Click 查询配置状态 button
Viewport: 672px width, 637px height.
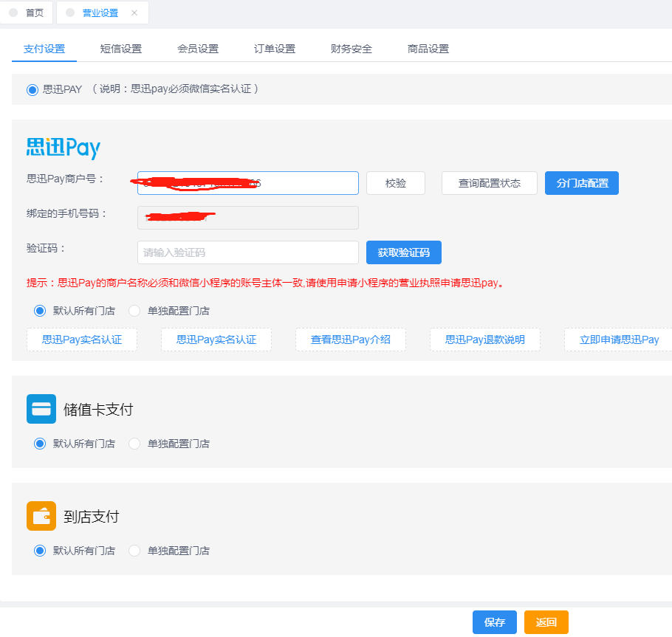(490, 183)
